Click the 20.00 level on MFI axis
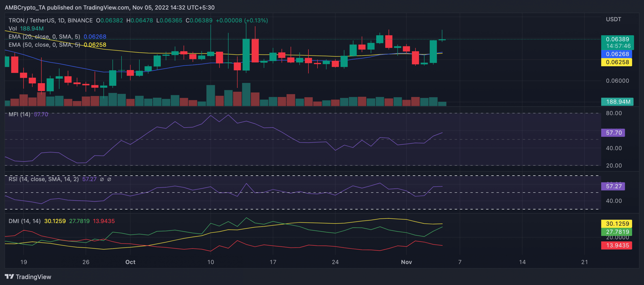 tap(614, 166)
